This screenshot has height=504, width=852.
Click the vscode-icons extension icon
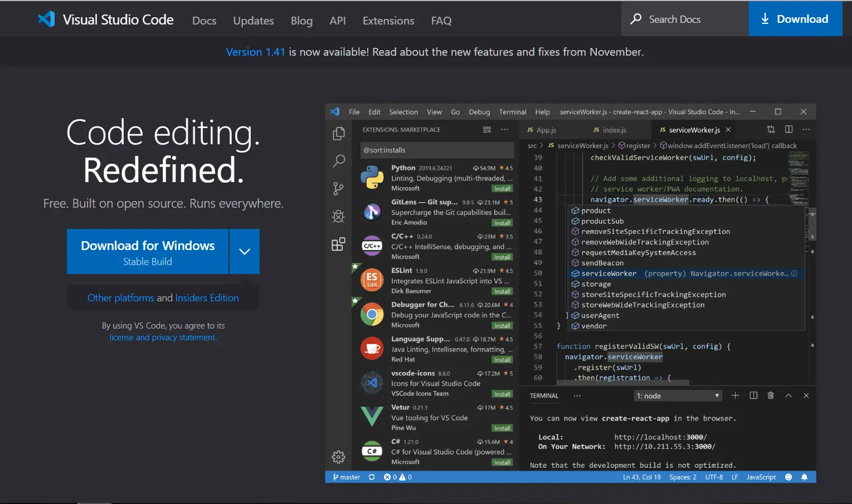click(372, 383)
